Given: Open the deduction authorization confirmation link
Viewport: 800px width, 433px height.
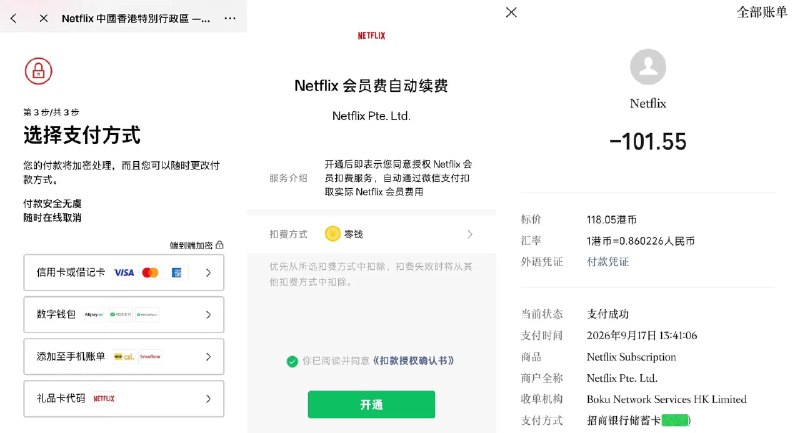Looking at the screenshot, I should click(413, 361).
